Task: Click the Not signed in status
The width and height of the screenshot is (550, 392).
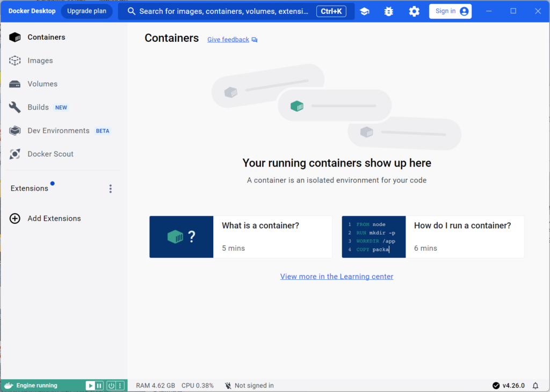Action: [x=254, y=386]
